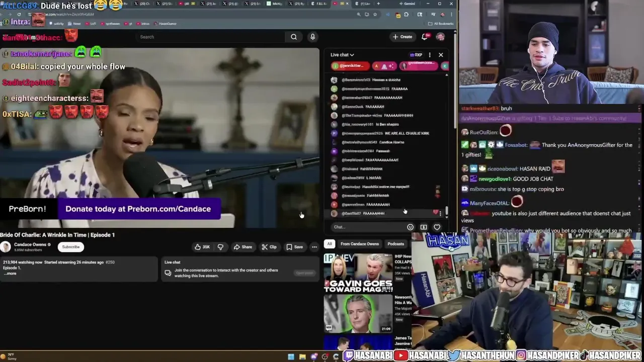Subscribe to Candace Owens channel
This screenshot has height=362, width=644.
[x=70, y=247]
